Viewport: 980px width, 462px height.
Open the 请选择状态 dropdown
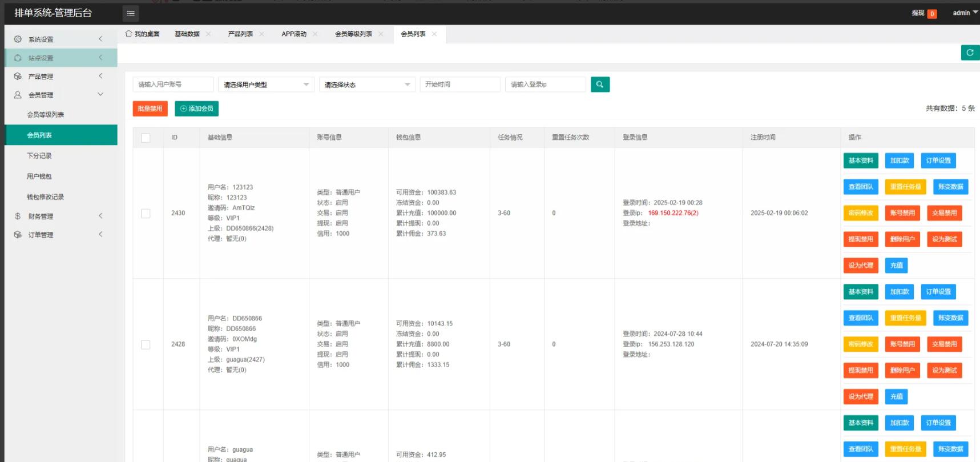point(367,85)
